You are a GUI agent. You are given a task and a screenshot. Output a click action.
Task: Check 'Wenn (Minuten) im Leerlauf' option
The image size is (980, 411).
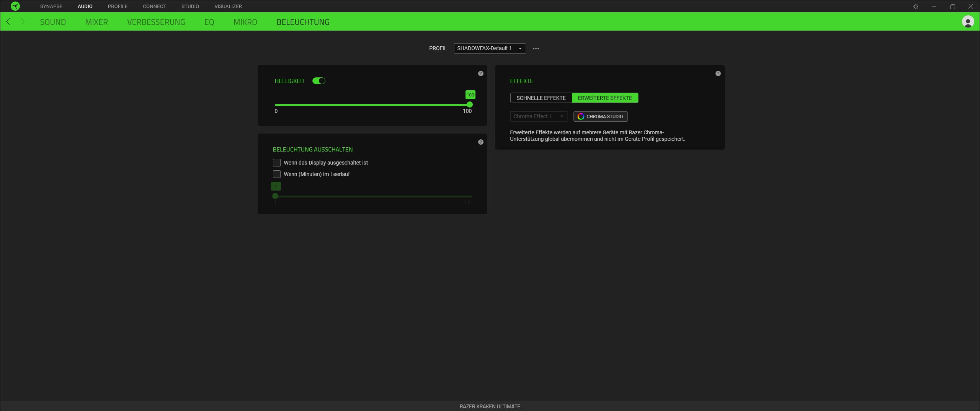(x=277, y=174)
